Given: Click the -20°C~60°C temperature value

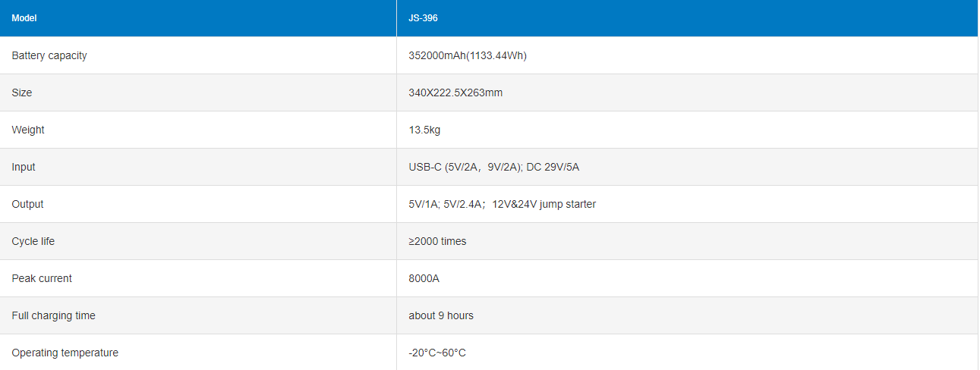Looking at the screenshot, I should pos(437,353).
